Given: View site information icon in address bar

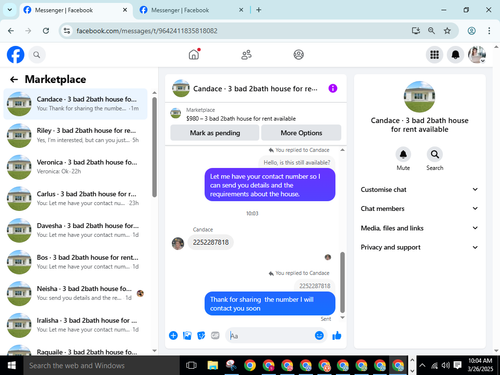Looking at the screenshot, I should pos(67,31).
